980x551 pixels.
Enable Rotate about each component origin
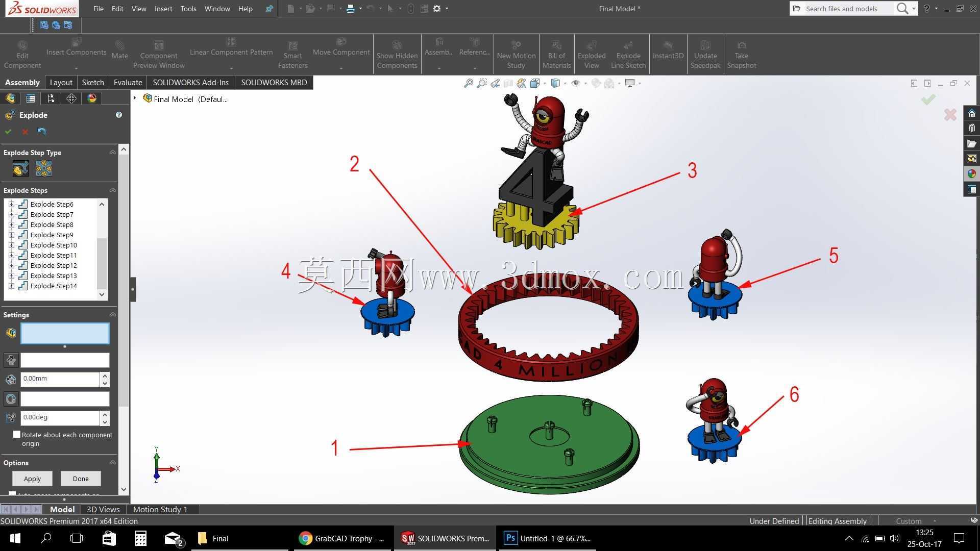coord(17,434)
